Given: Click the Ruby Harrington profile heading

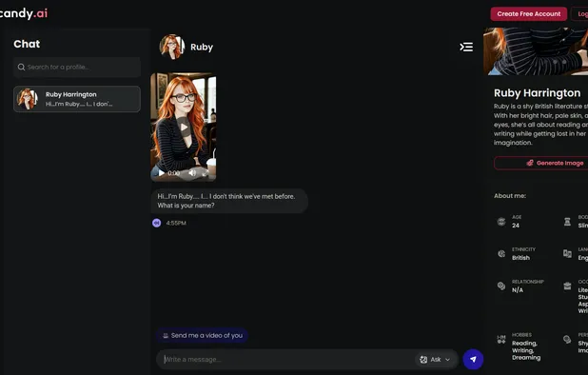Looking at the screenshot, I should (537, 93).
